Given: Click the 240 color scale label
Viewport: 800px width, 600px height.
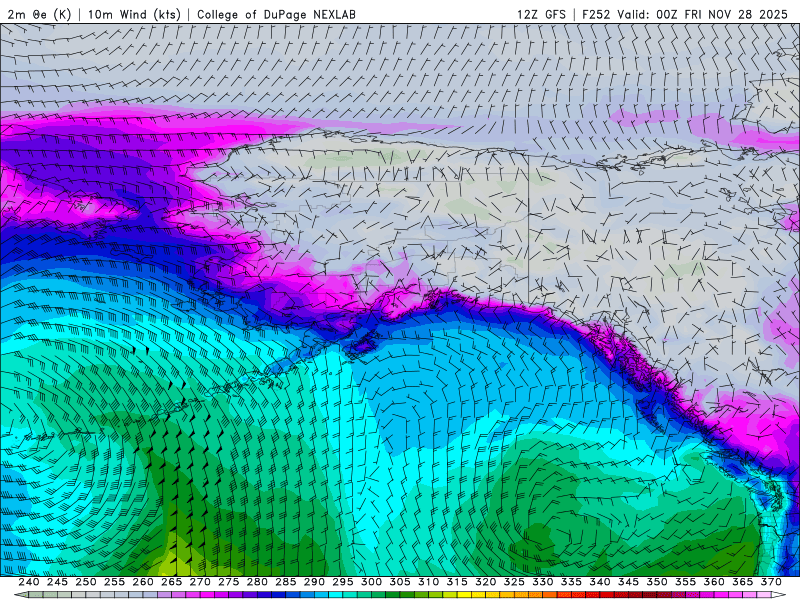Looking at the screenshot, I should pos(29,582).
